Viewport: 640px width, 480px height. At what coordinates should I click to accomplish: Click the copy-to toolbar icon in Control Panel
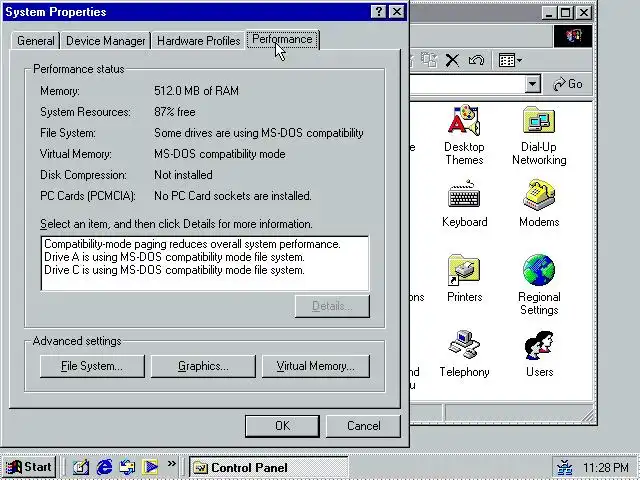point(429,60)
